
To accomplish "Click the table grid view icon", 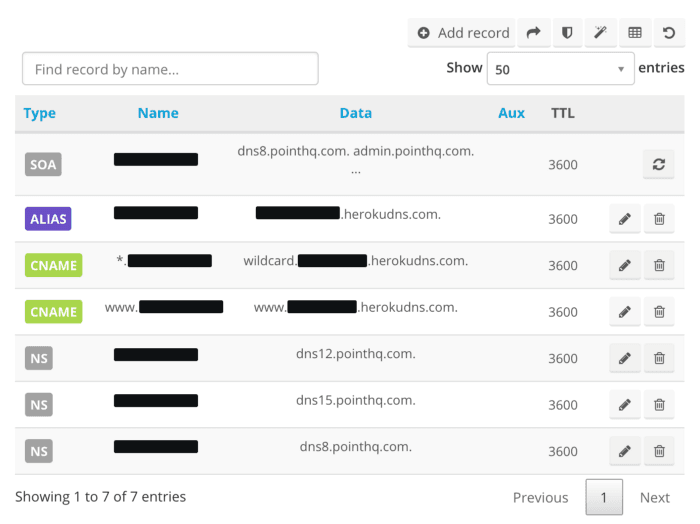I will tap(635, 33).
